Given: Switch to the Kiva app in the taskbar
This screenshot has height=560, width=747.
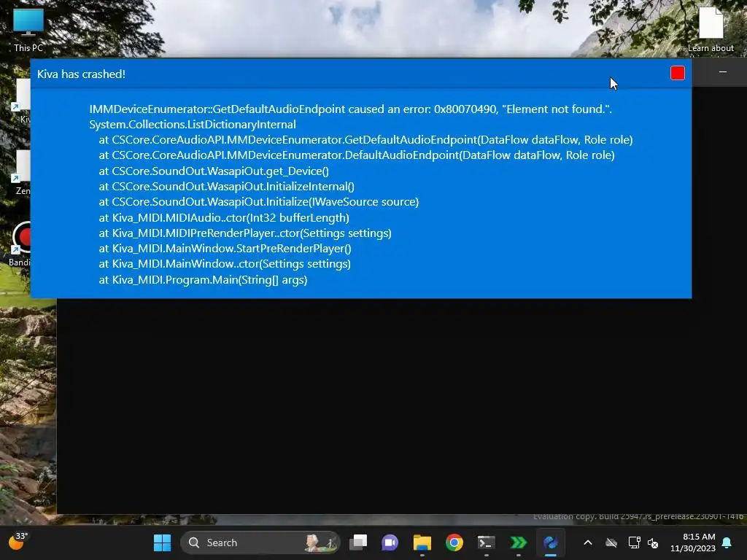Looking at the screenshot, I should coord(551,542).
